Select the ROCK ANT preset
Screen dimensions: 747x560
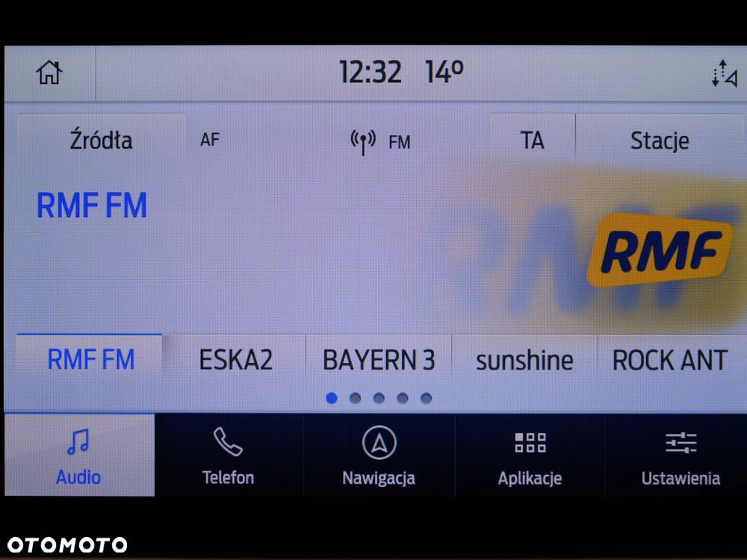click(x=670, y=360)
